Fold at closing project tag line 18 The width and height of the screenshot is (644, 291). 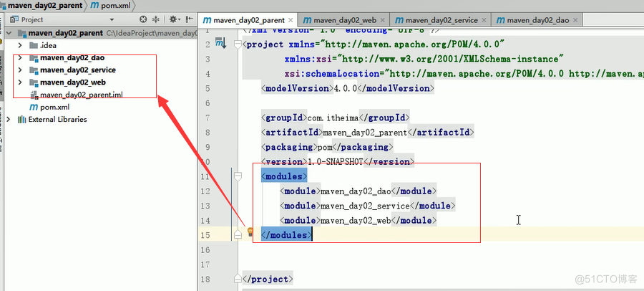[238, 279]
